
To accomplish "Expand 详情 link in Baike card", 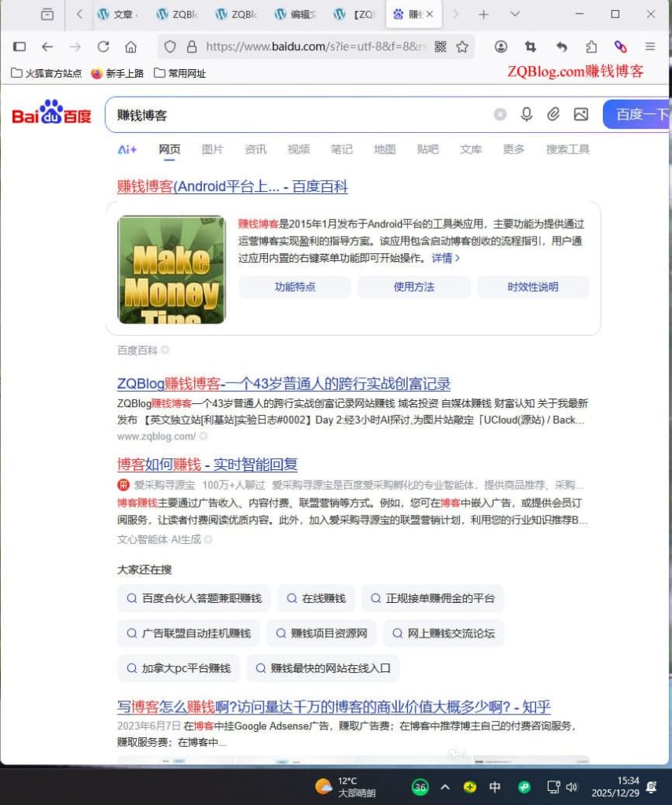I will click(445, 258).
